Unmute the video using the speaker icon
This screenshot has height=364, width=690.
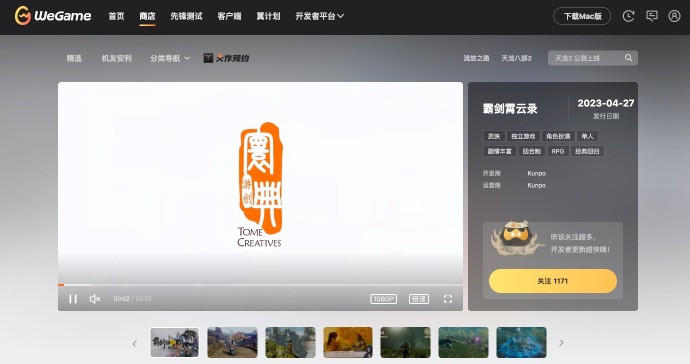click(x=95, y=299)
